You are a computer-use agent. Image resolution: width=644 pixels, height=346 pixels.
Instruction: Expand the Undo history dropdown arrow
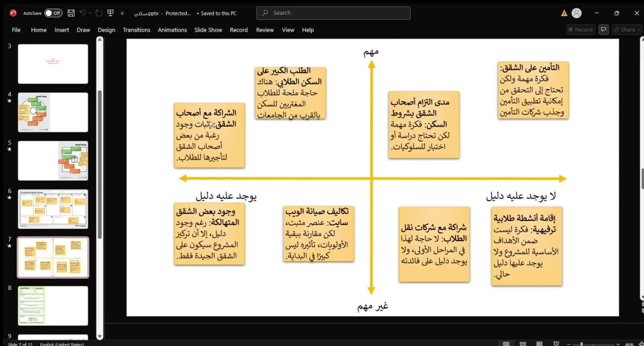click(90, 13)
